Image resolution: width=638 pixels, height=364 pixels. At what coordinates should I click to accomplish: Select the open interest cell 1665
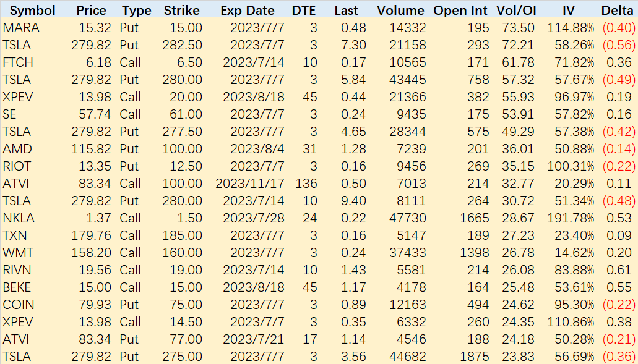coord(475,218)
